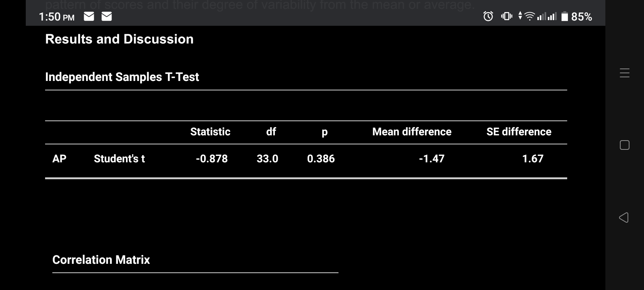The image size is (644, 290).
Task: Tap the 1:50 PM clock in status bar
Action: [x=57, y=17]
